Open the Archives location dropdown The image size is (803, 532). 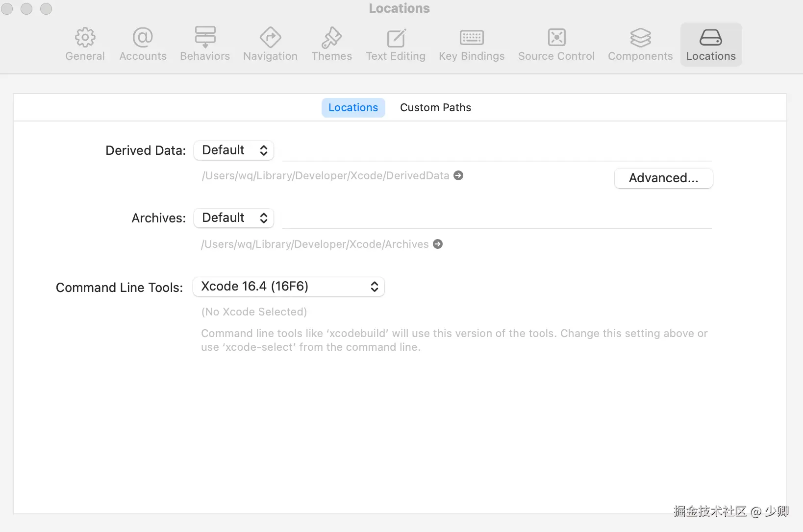click(234, 218)
